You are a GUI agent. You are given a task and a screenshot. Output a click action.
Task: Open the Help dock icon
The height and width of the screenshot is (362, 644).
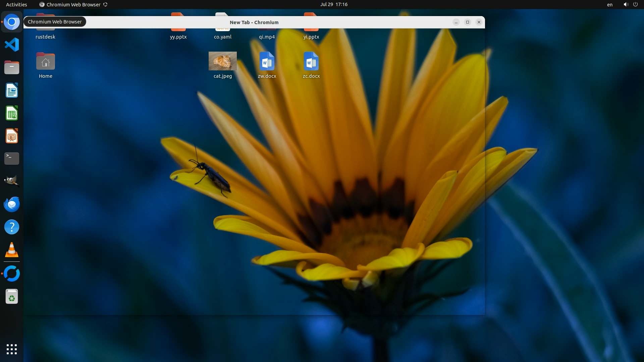[12, 227]
